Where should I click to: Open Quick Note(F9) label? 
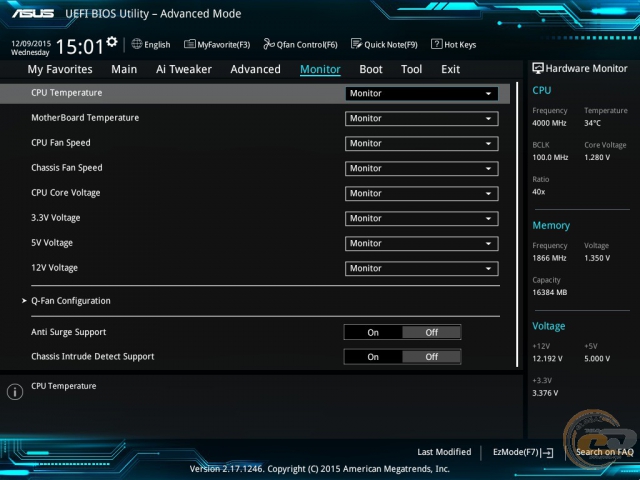point(391,44)
